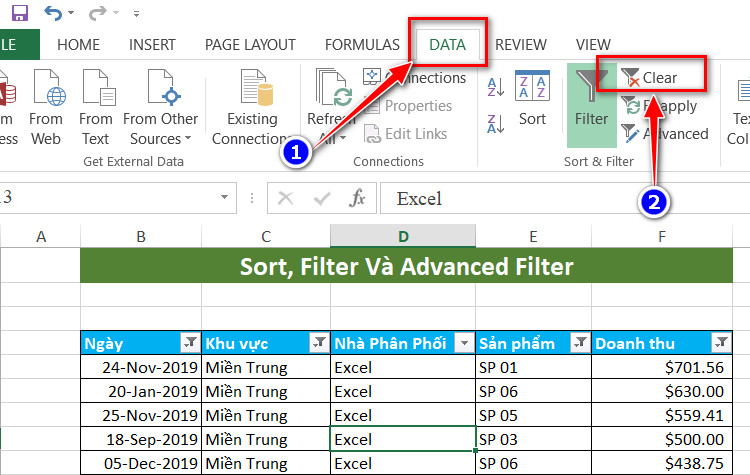
Task: Open the VIEW tab
Action: [593, 45]
